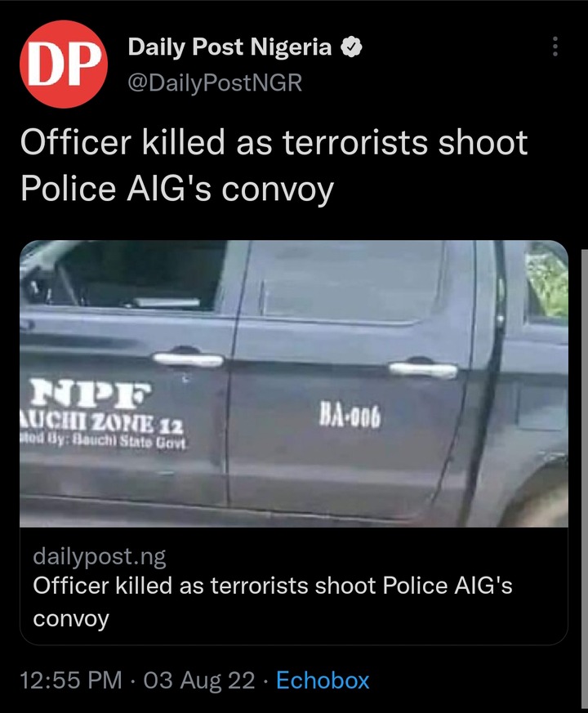The image size is (588, 713).
Task: Click the word 'convoy' in card title
Action: coord(71,619)
